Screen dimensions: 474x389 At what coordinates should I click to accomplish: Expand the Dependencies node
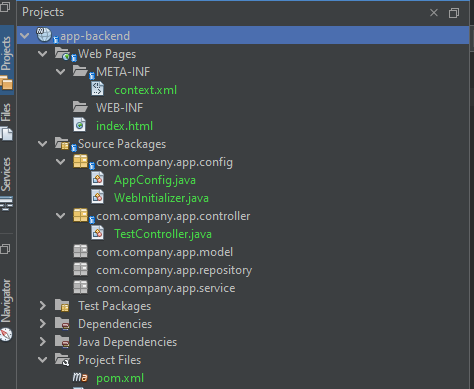43,323
